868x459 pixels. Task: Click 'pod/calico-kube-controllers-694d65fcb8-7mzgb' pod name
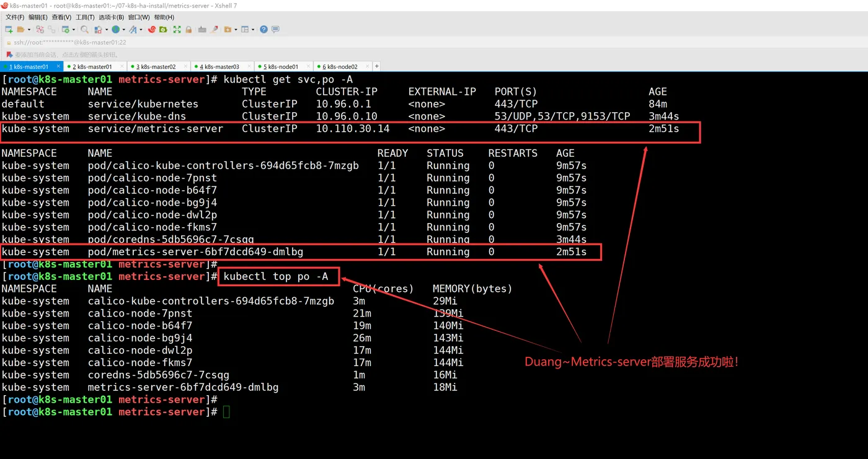click(223, 165)
